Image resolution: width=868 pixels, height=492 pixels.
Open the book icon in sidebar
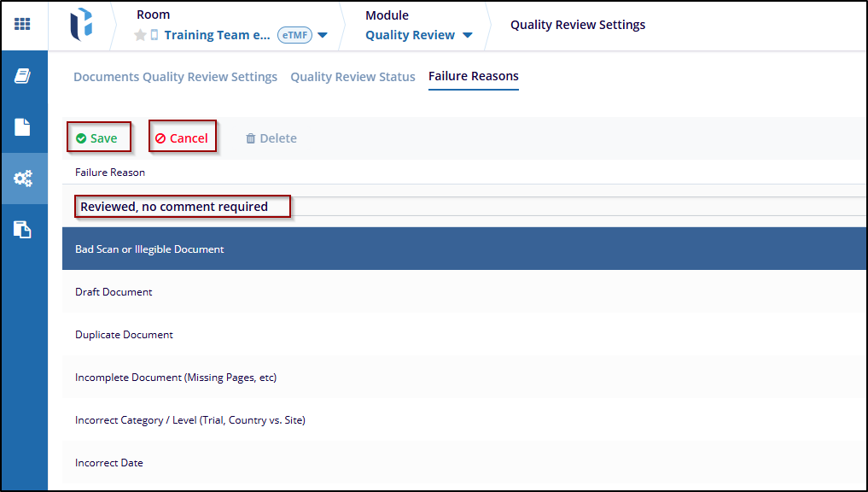pyautogui.click(x=23, y=76)
